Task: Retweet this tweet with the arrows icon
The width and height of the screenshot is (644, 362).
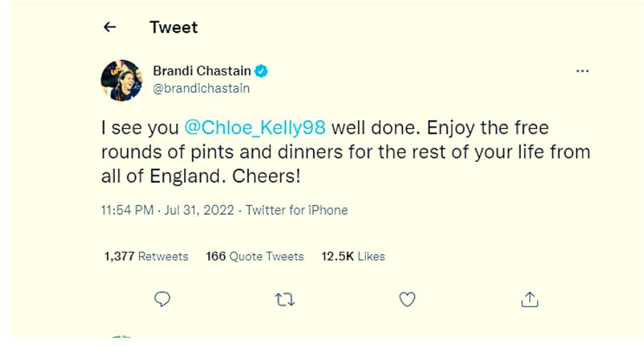Action: [x=285, y=300]
